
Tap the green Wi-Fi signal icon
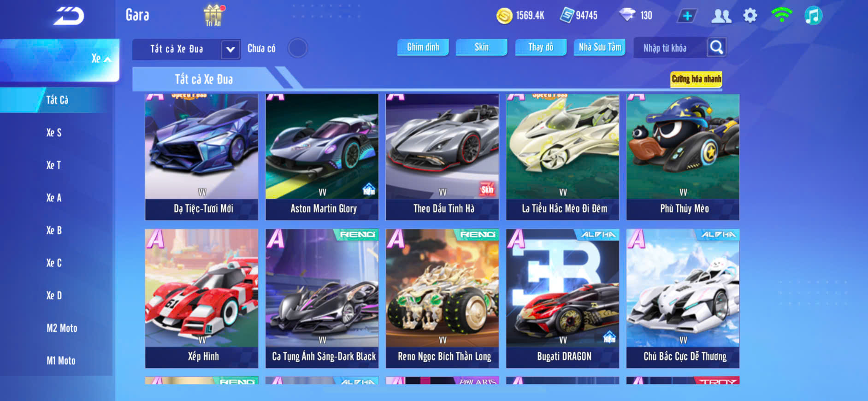781,15
